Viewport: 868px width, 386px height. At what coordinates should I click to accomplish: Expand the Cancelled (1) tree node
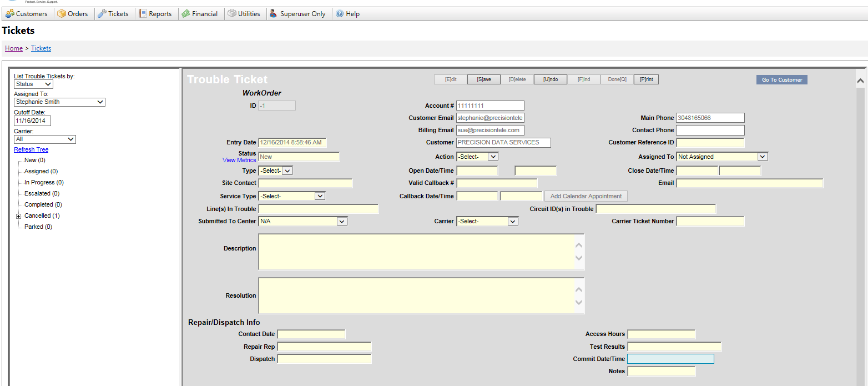[x=18, y=216]
